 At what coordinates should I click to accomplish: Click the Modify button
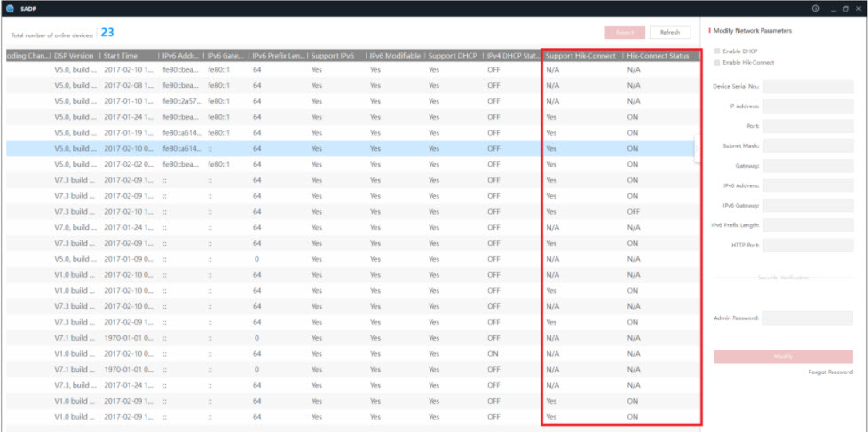(783, 356)
